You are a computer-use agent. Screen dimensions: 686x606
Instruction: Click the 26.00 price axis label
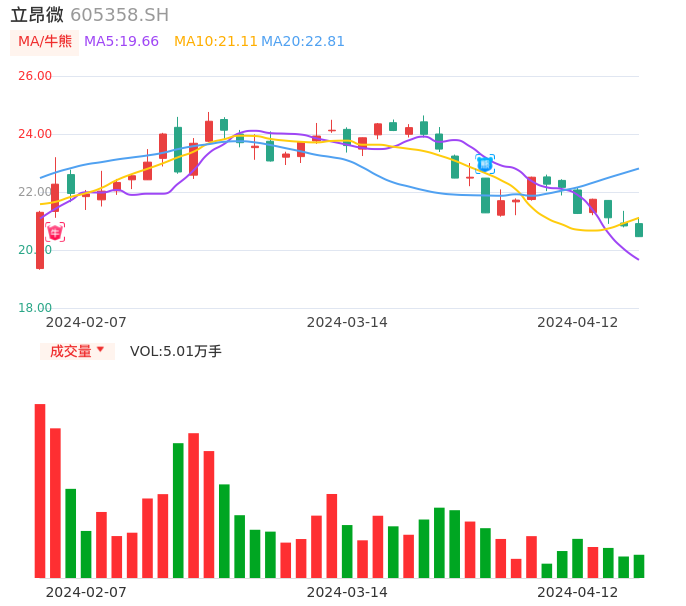click(35, 76)
